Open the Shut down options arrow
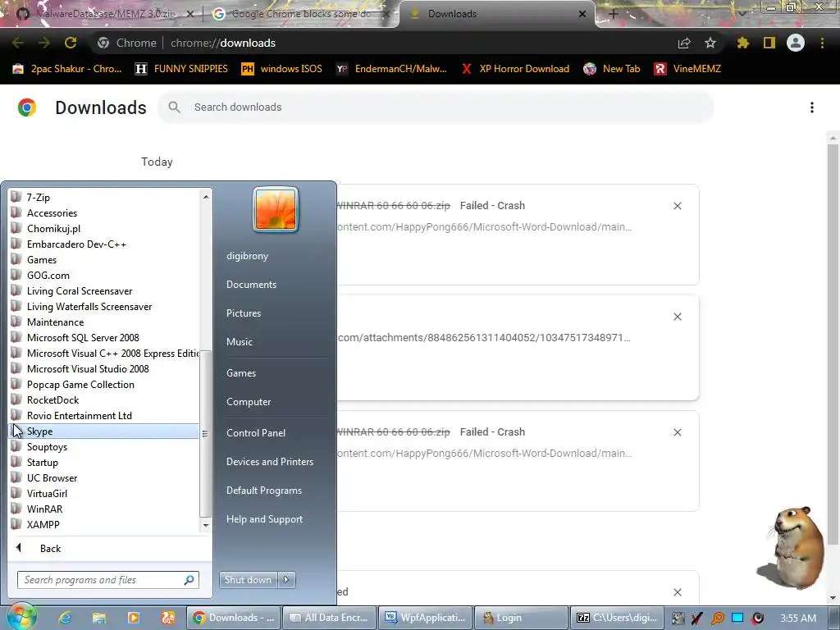This screenshot has width=840, height=630. pos(286,580)
